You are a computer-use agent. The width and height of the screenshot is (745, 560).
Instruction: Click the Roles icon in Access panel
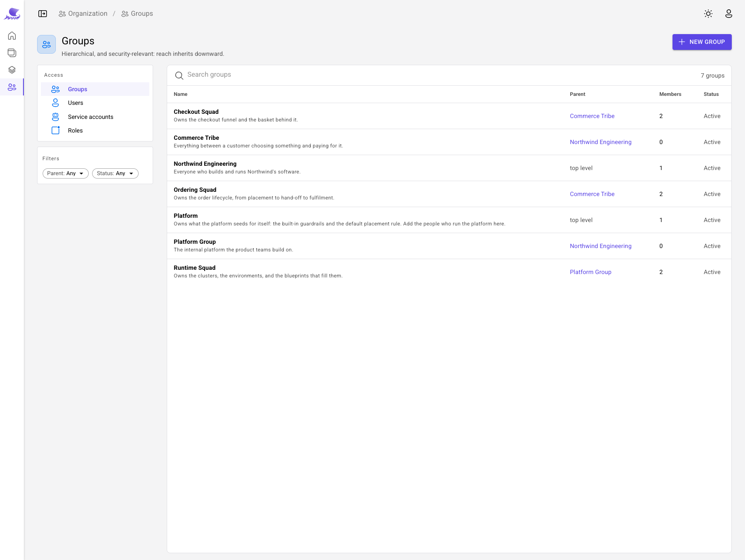click(x=55, y=130)
